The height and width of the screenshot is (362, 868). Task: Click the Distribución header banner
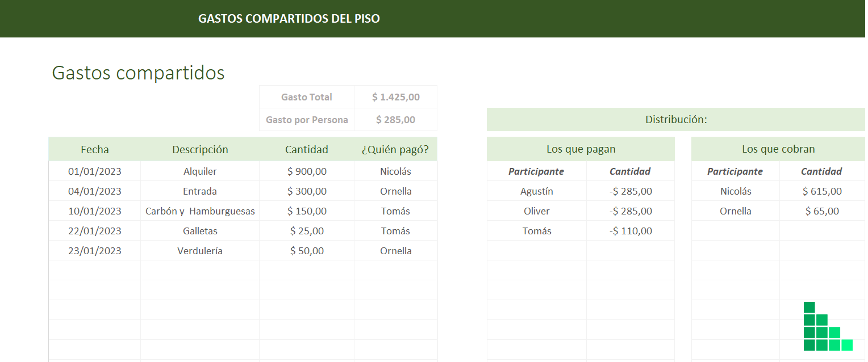[x=676, y=120]
